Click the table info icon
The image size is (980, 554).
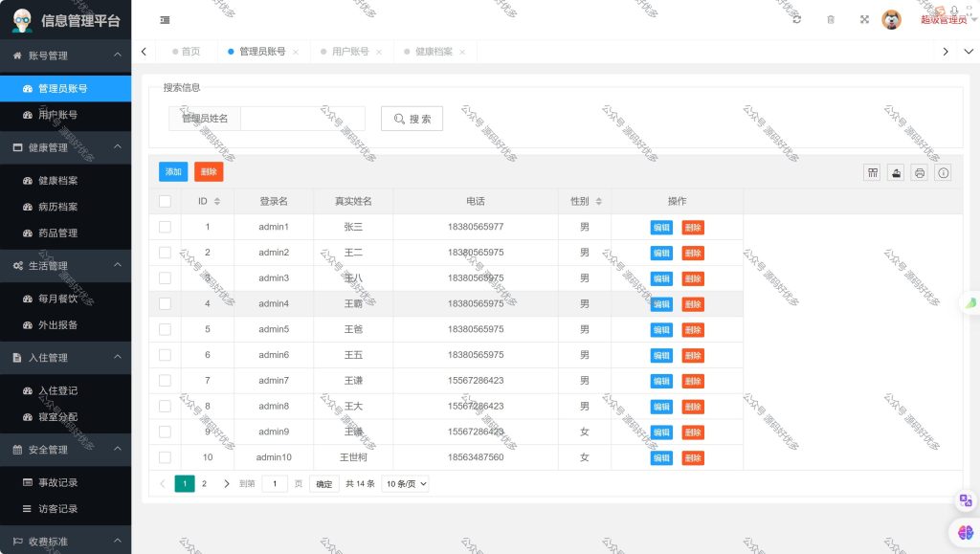tap(943, 173)
